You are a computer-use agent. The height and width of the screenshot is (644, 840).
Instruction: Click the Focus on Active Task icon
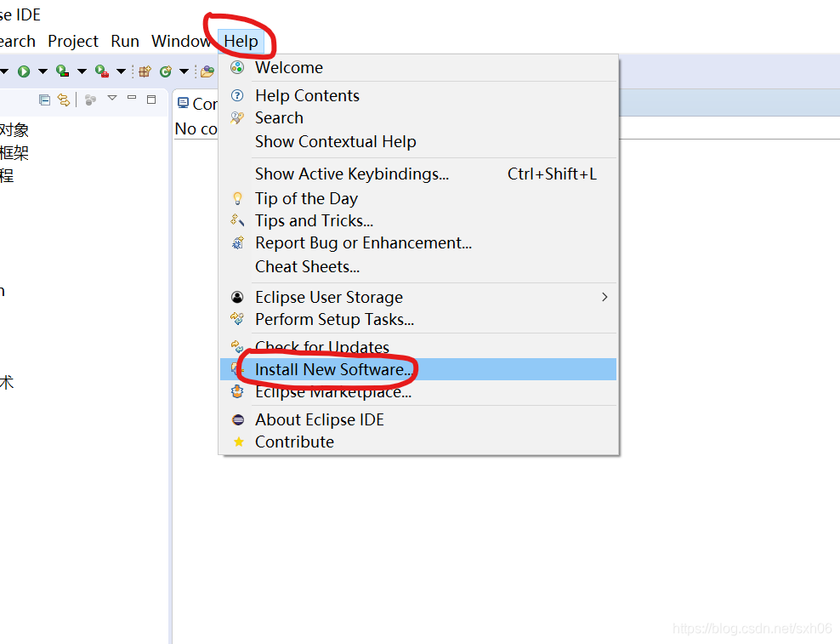(x=90, y=100)
